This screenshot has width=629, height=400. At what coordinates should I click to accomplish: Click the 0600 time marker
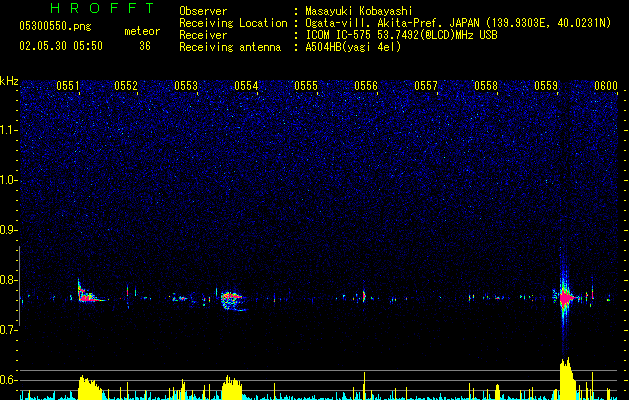point(606,86)
